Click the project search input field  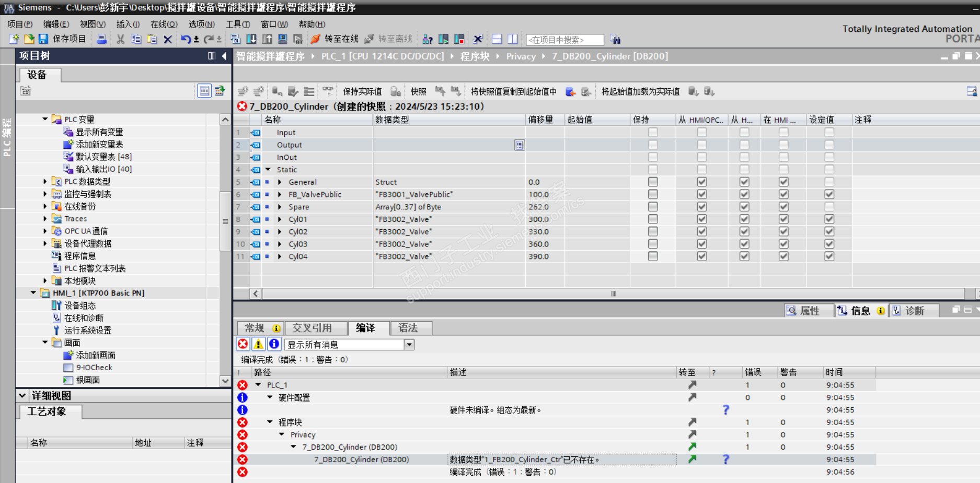click(x=564, y=40)
